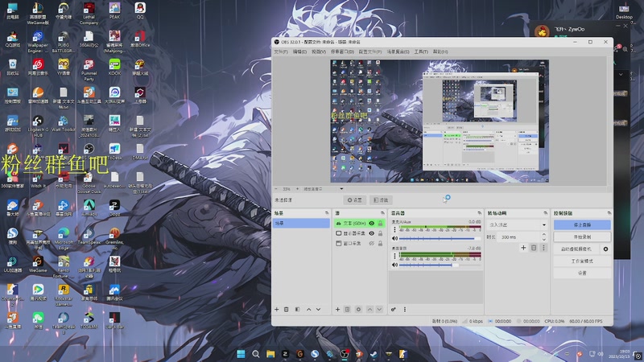Viewport: 644px width, 362px height.
Task: Increase transition duration with up stepper
Action: pyautogui.click(x=544, y=235)
